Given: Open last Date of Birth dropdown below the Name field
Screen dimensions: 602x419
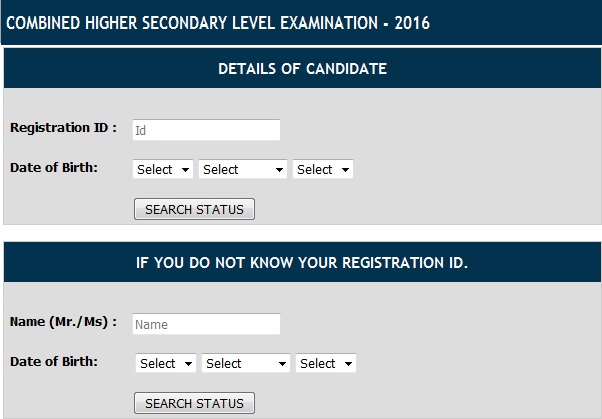Looking at the screenshot, I should (x=326, y=364).
